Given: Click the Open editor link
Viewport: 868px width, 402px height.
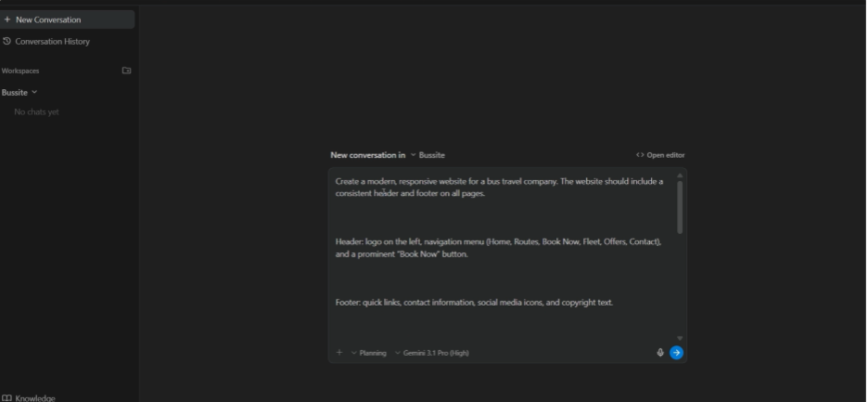Looking at the screenshot, I should (665, 155).
